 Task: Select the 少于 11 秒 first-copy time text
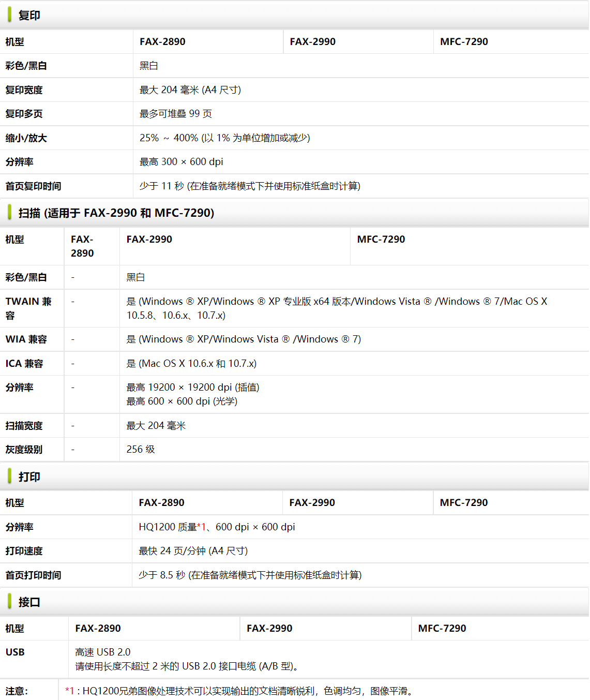click(x=250, y=186)
